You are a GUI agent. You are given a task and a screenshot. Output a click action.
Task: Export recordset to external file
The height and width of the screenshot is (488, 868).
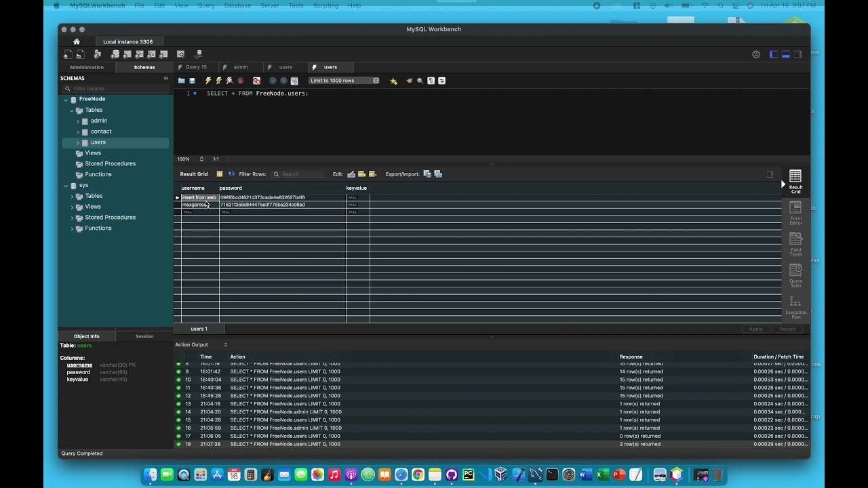tap(427, 174)
